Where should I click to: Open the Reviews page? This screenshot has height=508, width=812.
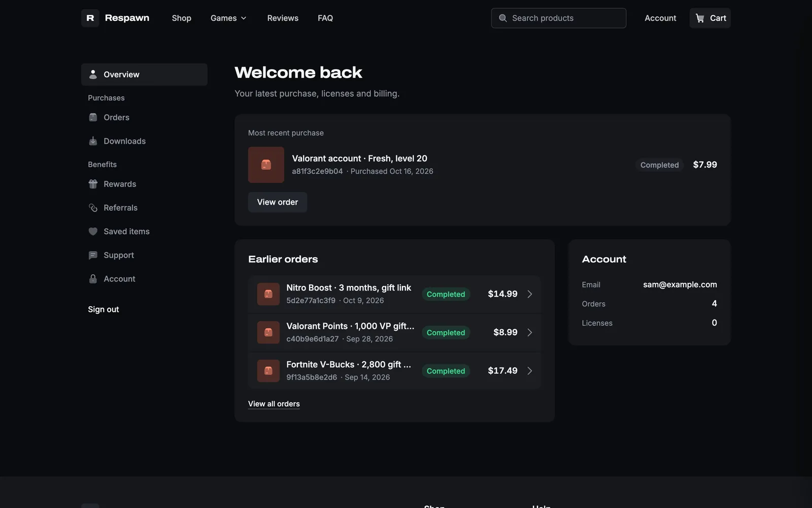coord(283,18)
